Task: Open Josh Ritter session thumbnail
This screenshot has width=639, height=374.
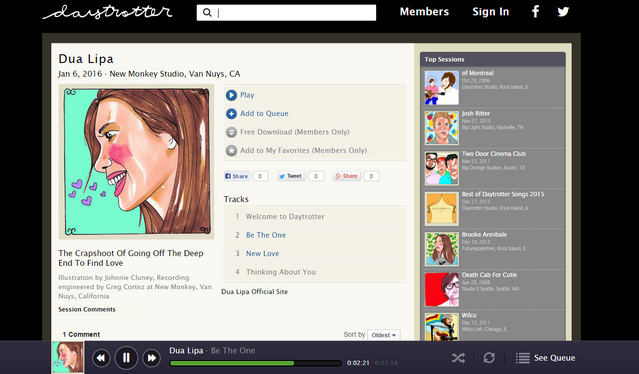Action: coord(441,128)
